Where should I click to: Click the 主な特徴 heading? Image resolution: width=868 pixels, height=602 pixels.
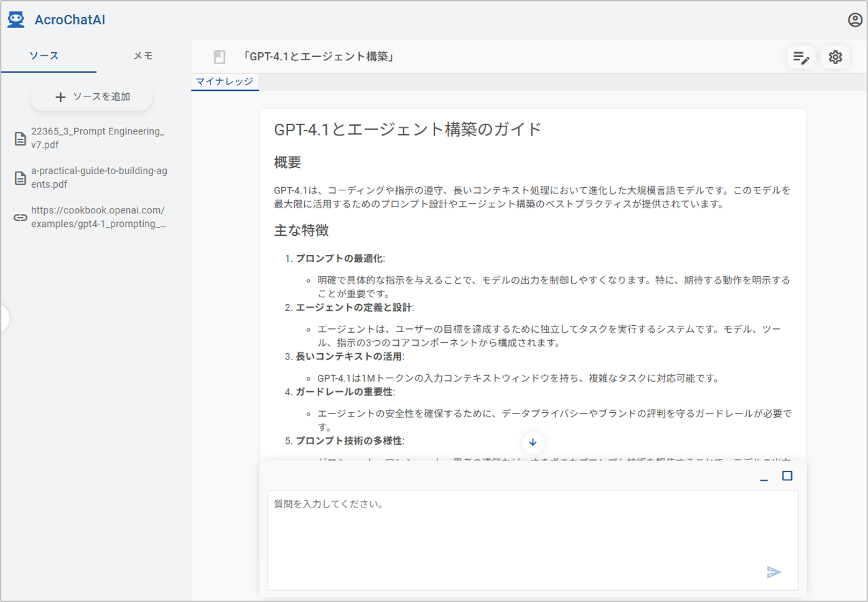point(301,231)
